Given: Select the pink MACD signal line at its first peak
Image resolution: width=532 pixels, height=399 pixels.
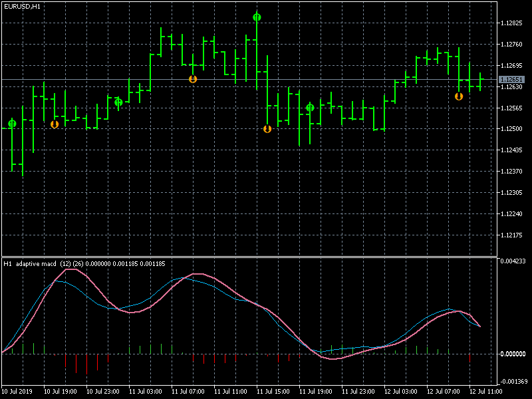Looking at the screenshot, I should 71,269.
